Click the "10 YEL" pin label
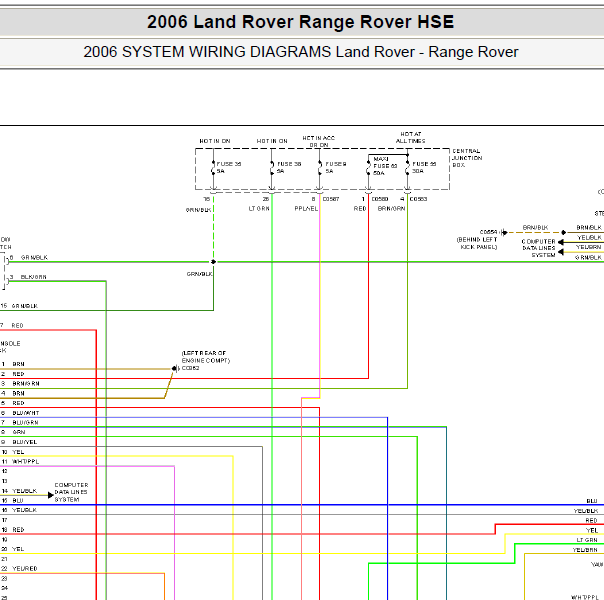This screenshot has height=600, width=604. (x=13, y=452)
